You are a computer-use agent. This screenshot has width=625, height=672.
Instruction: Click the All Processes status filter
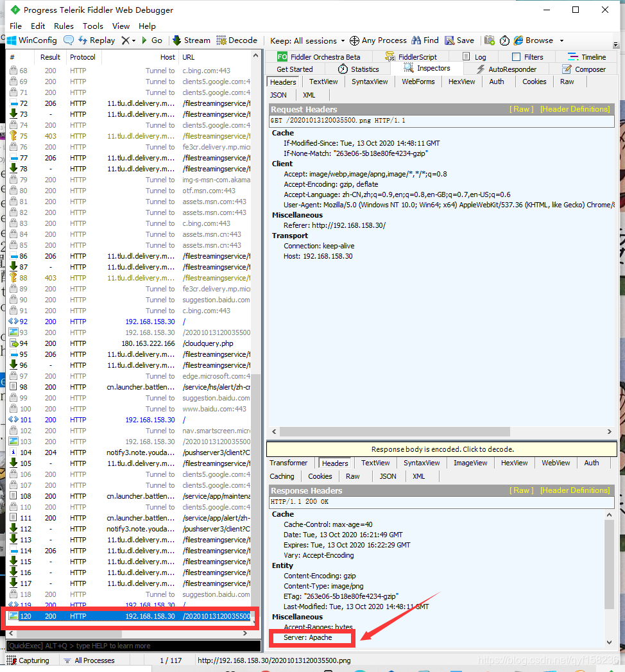pos(89,660)
